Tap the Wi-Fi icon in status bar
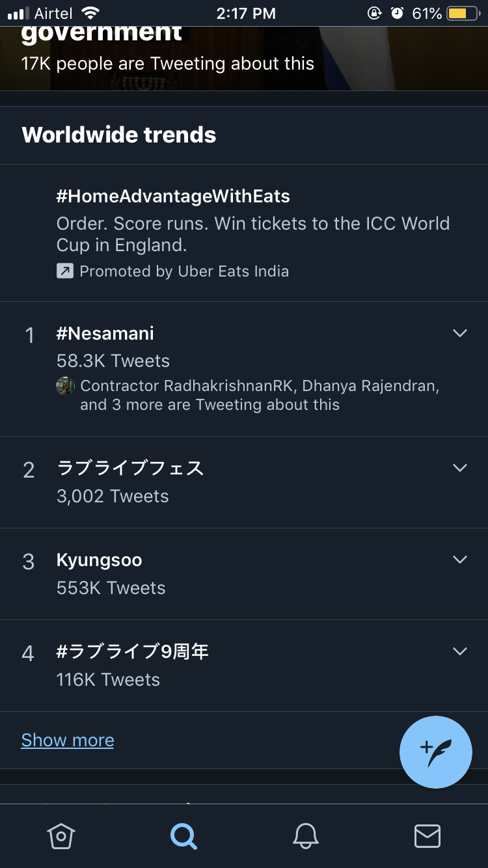The height and width of the screenshot is (868, 488). 90,13
